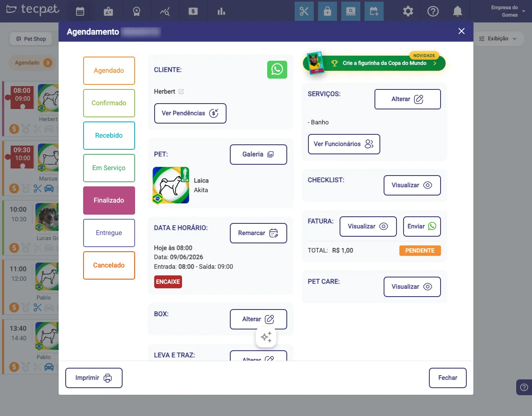
Task: Click the scissors grooming icon in top bar
Action: [x=304, y=11]
